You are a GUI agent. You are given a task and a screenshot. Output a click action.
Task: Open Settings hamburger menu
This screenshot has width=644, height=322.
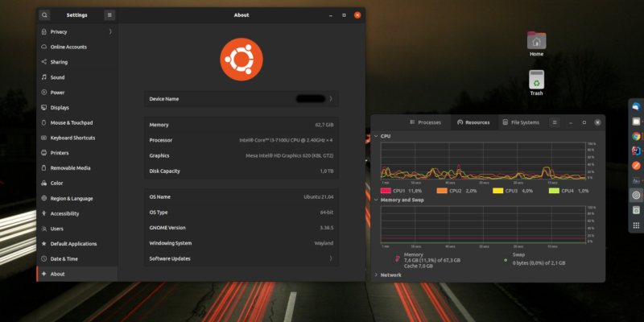(x=109, y=14)
